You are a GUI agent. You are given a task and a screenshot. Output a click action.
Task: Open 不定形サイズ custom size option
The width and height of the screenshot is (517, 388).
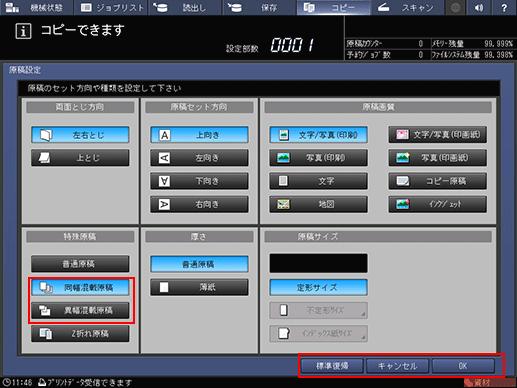click(x=319, y=310)
